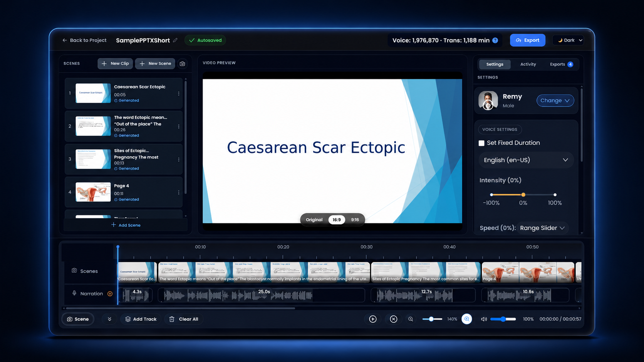This screenshot has height=362, width=644.
Task: Switch to the Settings tab
Action: coord(495,64)
